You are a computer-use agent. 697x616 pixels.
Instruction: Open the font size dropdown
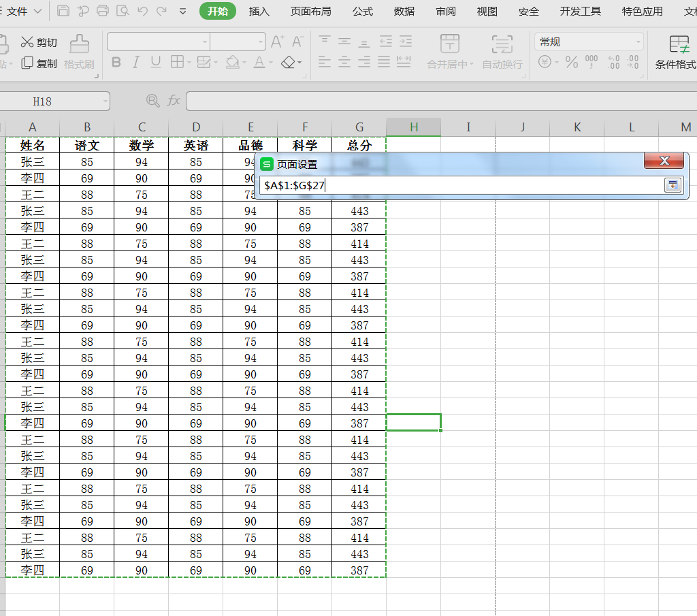(261, 42)
